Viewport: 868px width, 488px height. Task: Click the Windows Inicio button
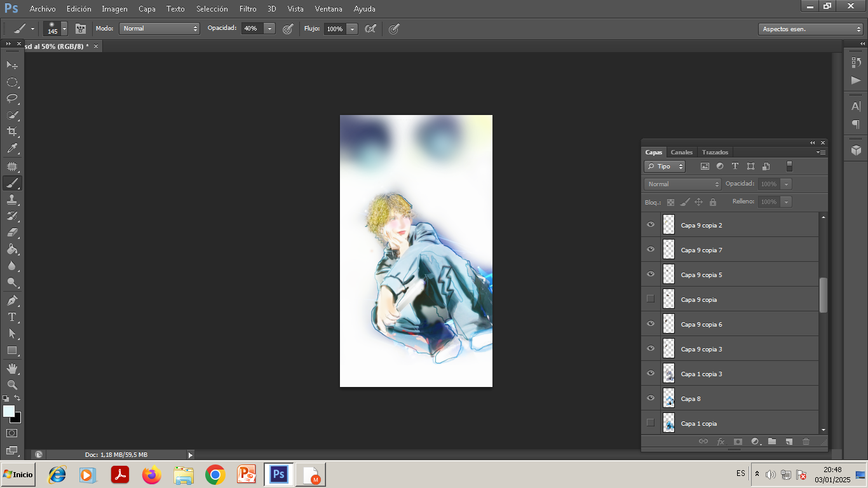pyautogui.click(x=18, y=475)
